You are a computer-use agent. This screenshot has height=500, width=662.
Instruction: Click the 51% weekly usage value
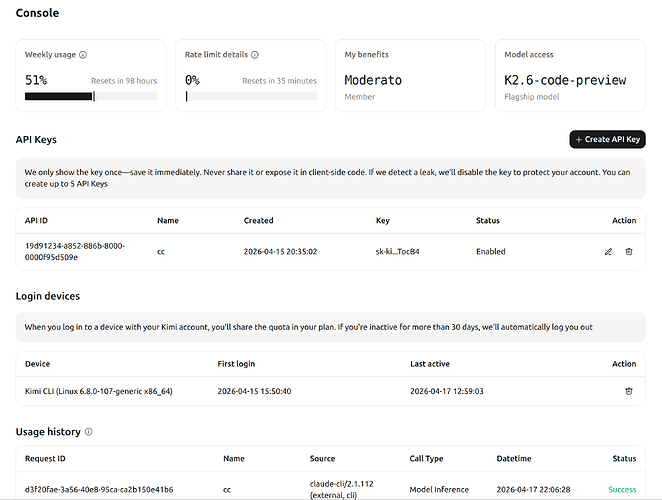[x=36, y=80]
